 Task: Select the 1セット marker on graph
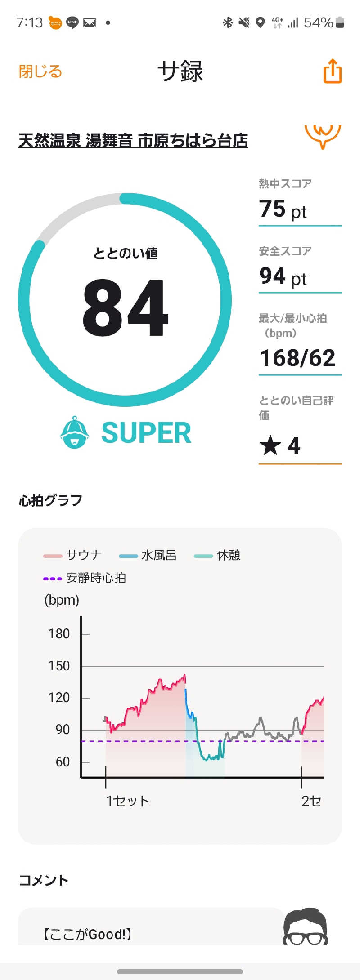click(x=127, y=801)
